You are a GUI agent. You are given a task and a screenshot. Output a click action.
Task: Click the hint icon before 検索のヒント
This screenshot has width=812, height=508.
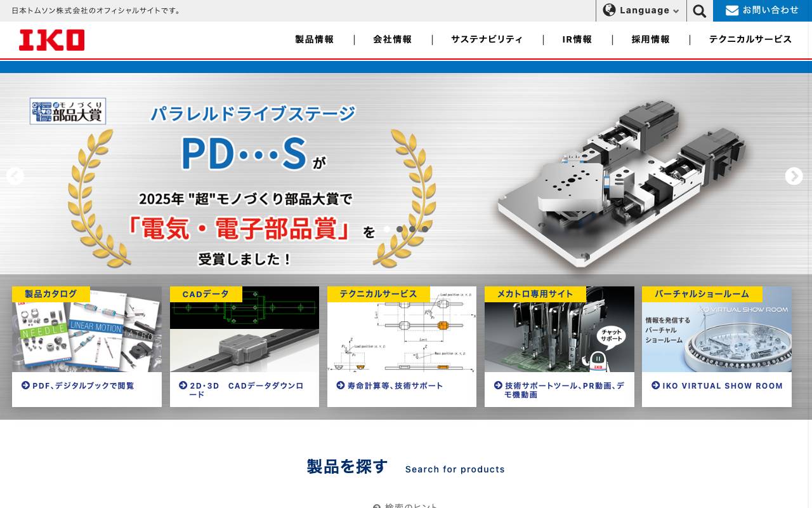click(x=377, y=505)
